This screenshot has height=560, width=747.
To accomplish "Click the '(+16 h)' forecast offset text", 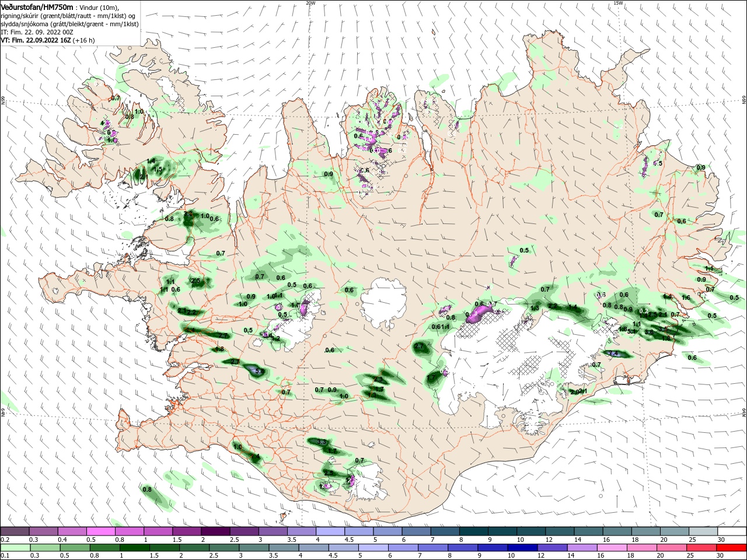I will (84, 40).
